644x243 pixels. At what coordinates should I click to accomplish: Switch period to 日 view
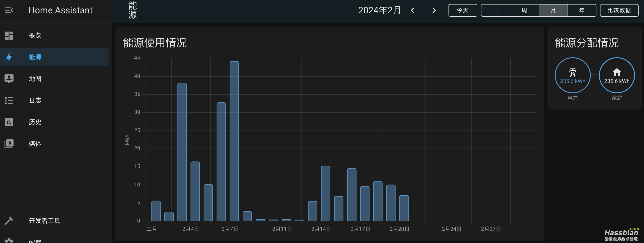click(x=495, y=10)
